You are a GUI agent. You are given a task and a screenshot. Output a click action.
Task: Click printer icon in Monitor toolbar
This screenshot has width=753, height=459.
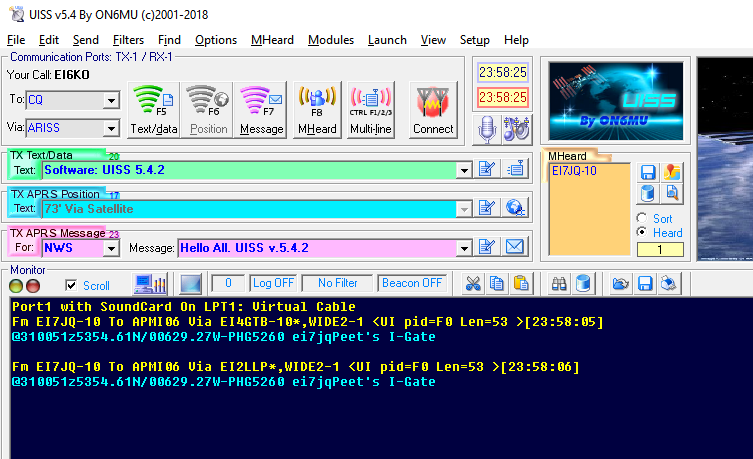(668, 284)
